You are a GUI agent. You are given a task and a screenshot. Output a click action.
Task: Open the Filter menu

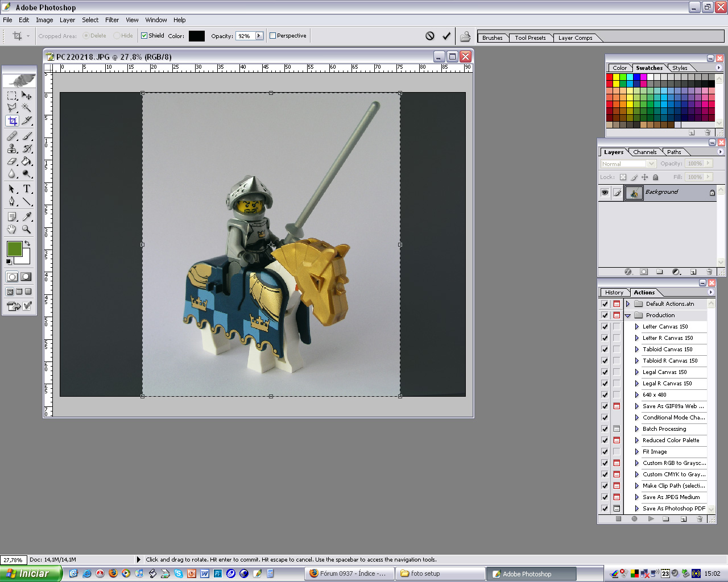click(112, 20)
